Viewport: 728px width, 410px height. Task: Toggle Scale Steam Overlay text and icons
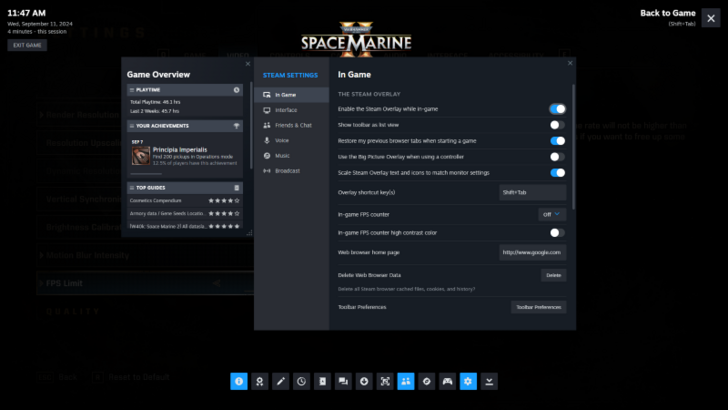click(x=557, y=173)
